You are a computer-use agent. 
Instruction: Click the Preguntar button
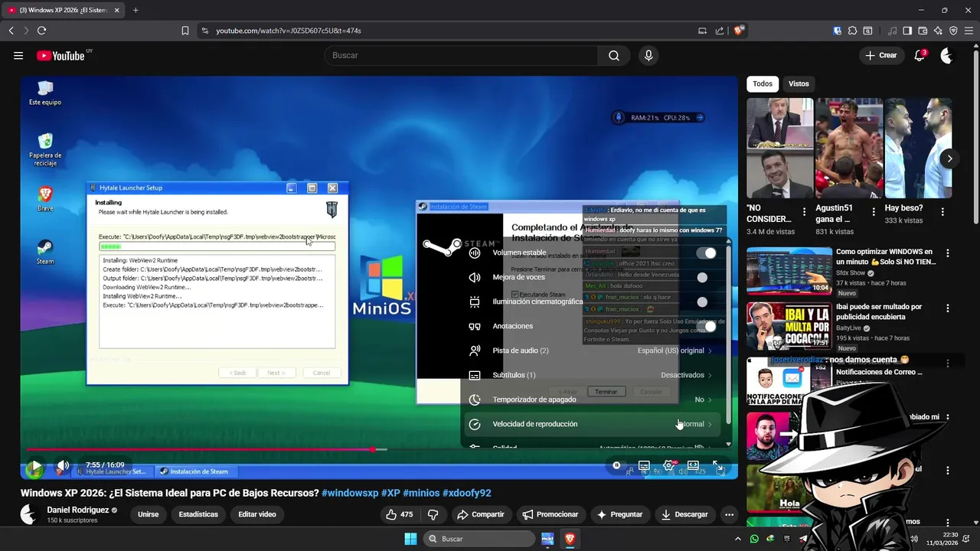click(x=619, y=514)
